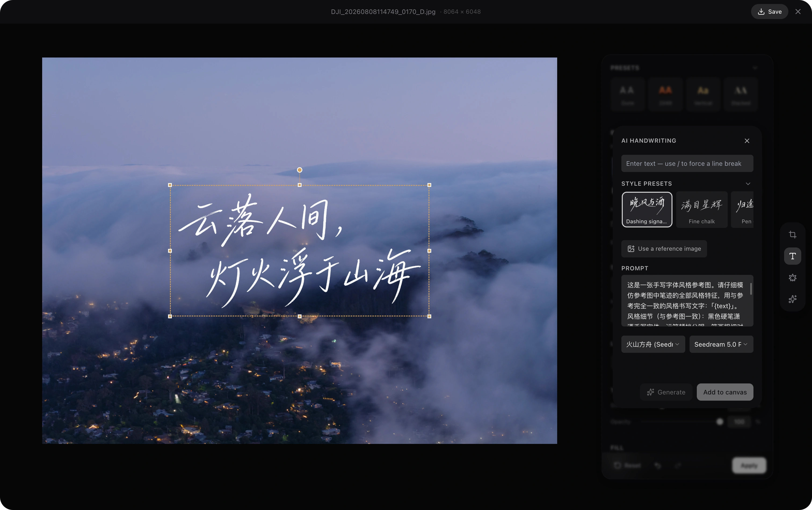
Task: Open the 火山方舟 provider dropdown
Action: 653,344
